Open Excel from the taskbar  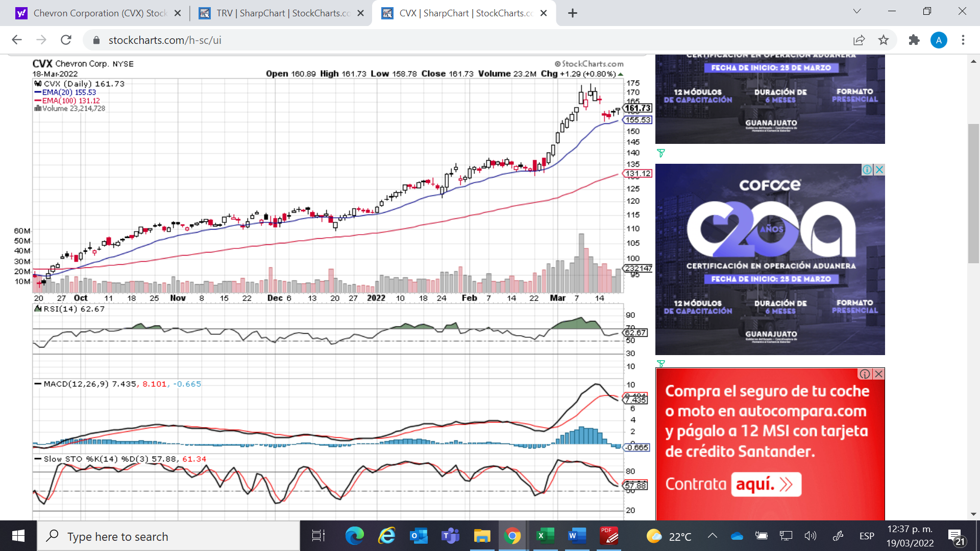coord(544,536)
